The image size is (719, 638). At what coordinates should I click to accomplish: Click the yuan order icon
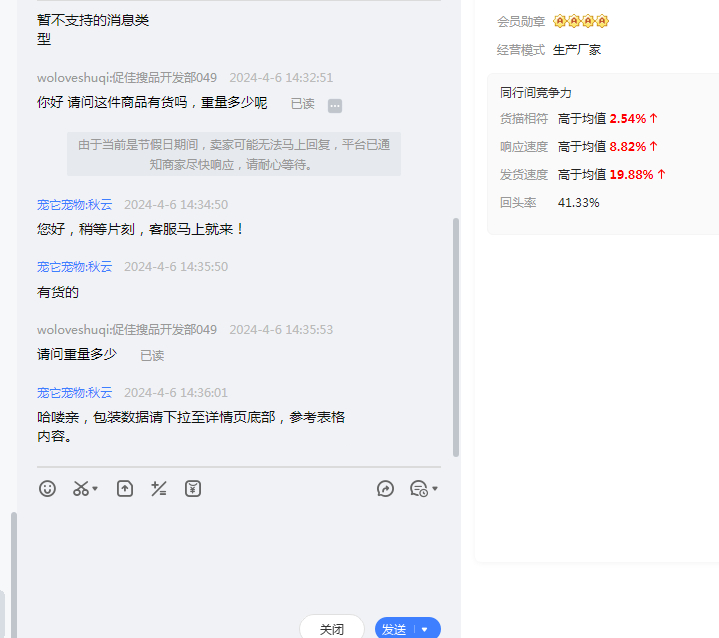click(193, 489)
